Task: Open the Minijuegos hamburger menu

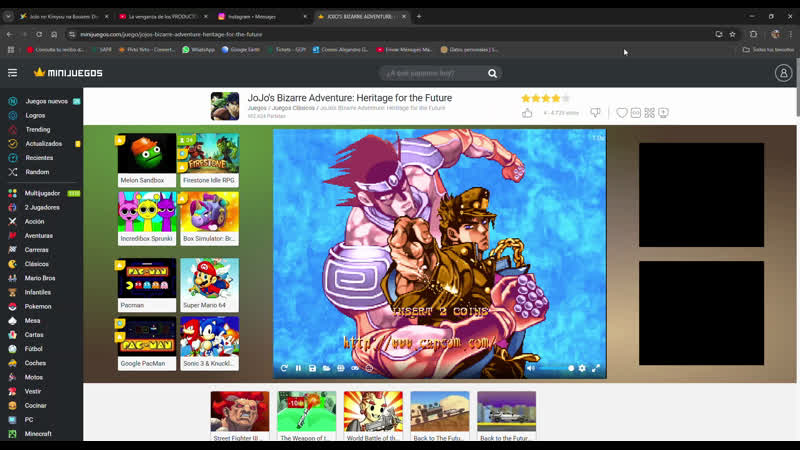Action: (12, 73)
